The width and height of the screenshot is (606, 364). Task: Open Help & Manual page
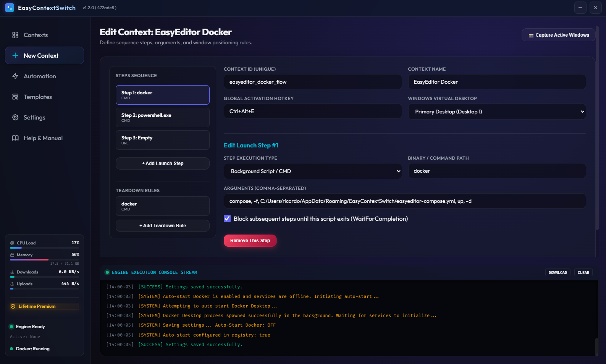[x=44, y=138]
